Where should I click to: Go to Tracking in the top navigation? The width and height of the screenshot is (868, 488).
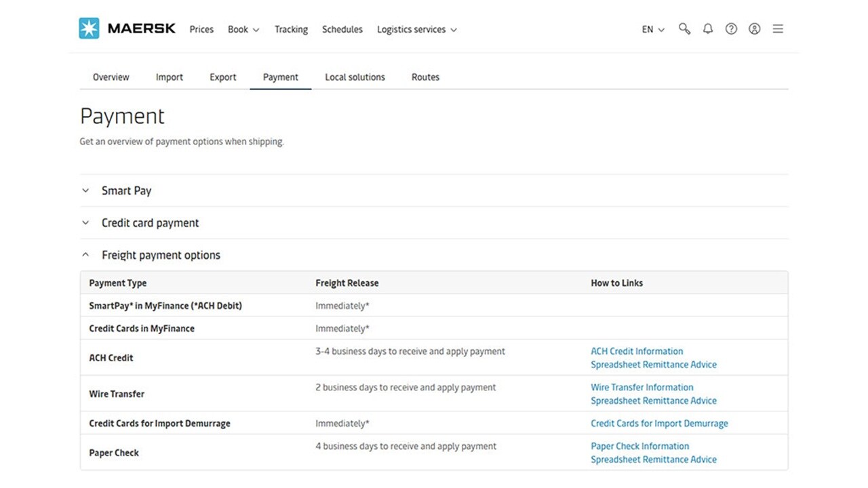291,30
